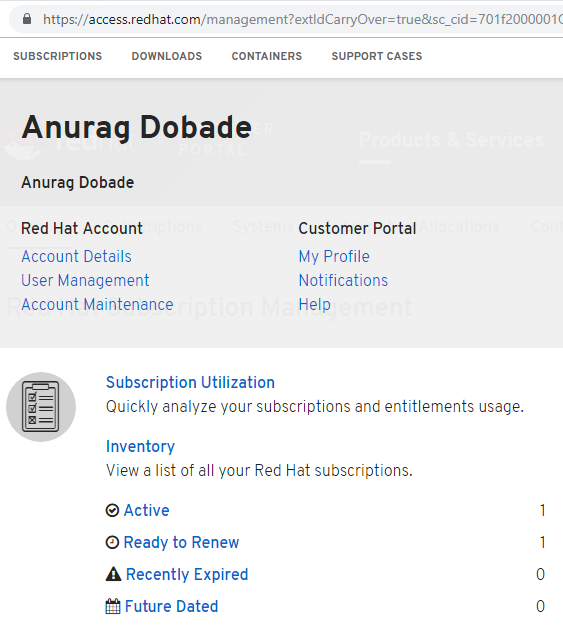Screen dimensions: 563x631
Task: Click the Future Dated count 0
Action: tap(540, 606)
